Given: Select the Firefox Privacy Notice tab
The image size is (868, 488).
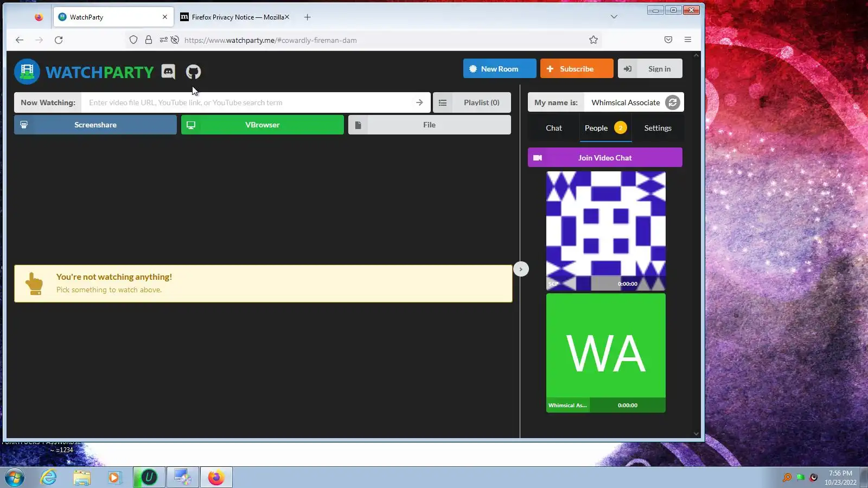Looking at the screenshot, I should pos(233,17).
